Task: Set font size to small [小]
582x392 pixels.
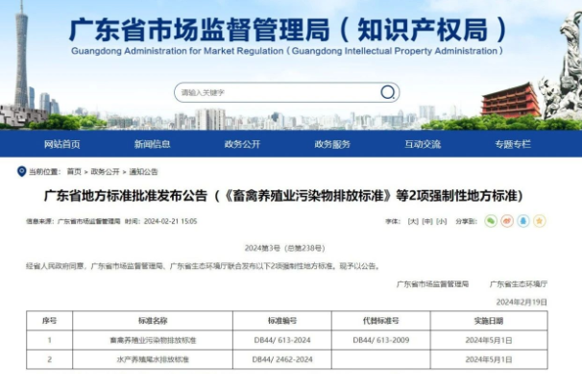Action: pyautogui.click(x=442, y=221)
